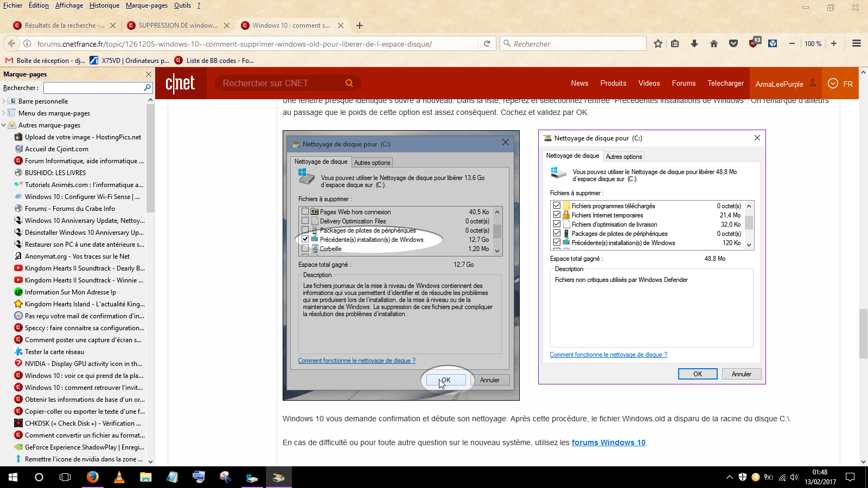Expand Menu des marque-pages folder
The height and width of the screenshot is (488, 868).
click(4, 113)
